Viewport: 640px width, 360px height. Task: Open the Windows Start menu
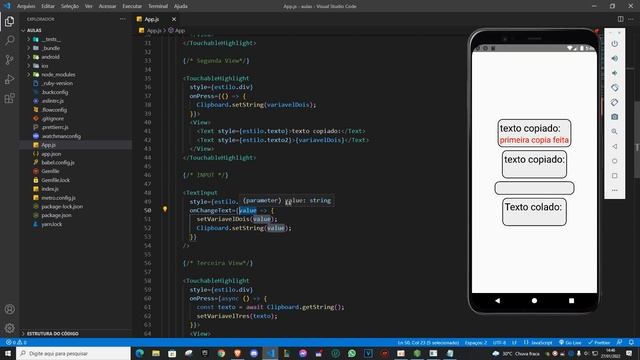point(8,353)
